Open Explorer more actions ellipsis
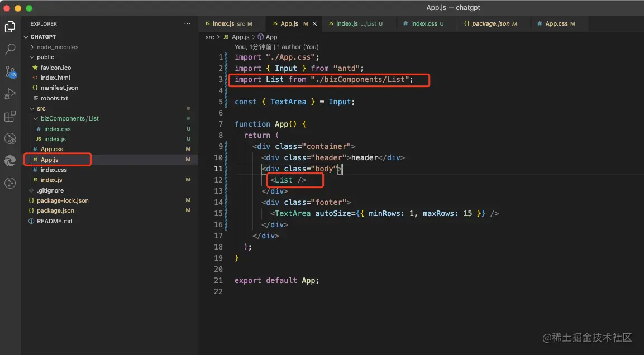644x355 pixels. pos(187,24)
